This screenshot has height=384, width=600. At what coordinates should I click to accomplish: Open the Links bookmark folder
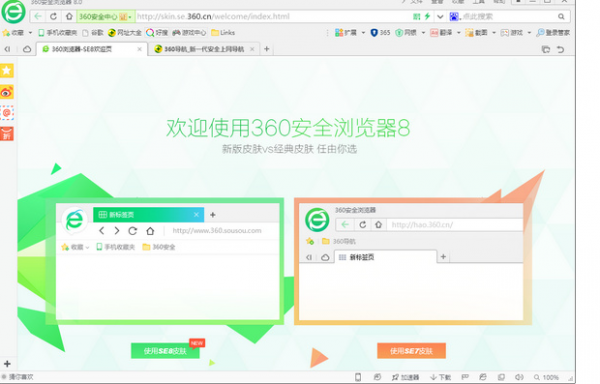point(223,33)
